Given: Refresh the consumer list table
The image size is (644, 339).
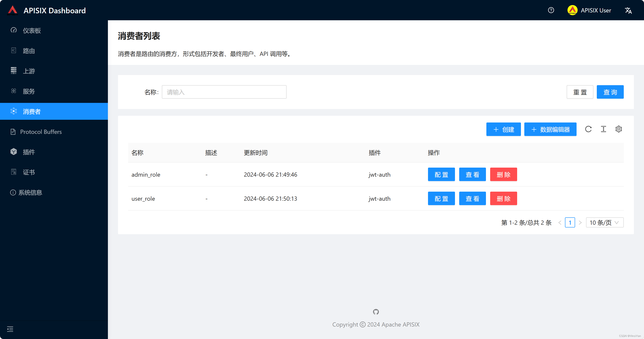Looking at the screenshot, I should click(x=589, y=129).
